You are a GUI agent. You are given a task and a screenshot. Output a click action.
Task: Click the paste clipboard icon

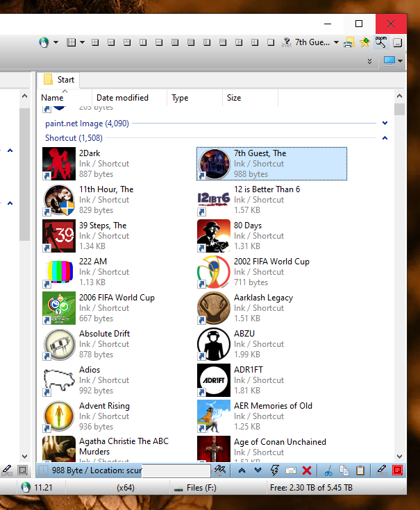tap(360, 470)
